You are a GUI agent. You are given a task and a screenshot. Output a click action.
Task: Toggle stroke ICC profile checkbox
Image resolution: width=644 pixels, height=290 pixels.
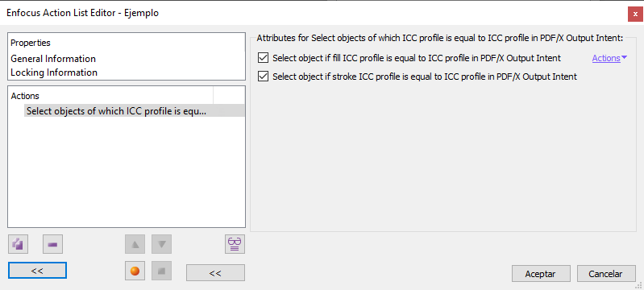point(263,77)
